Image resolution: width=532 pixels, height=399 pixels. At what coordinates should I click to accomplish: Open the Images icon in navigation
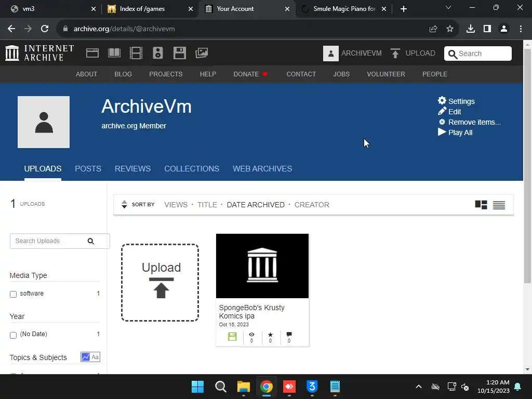pyautogui.click(x=202, y=53)
